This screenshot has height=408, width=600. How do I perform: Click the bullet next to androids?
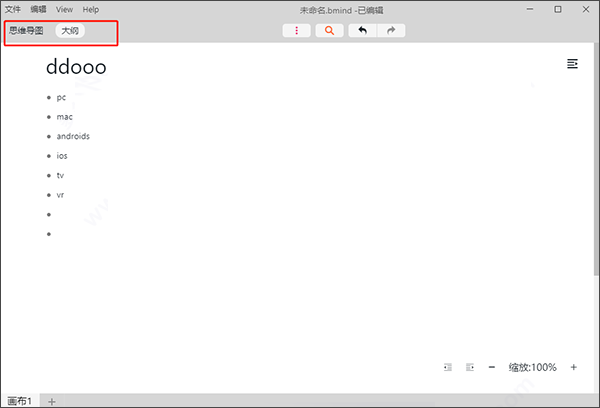tap(49, 137)
